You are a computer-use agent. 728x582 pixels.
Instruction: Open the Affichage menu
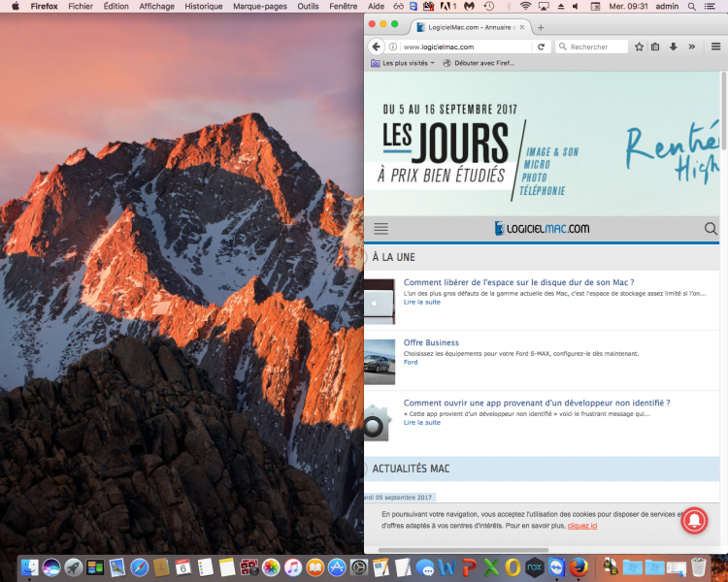point(157,6)
